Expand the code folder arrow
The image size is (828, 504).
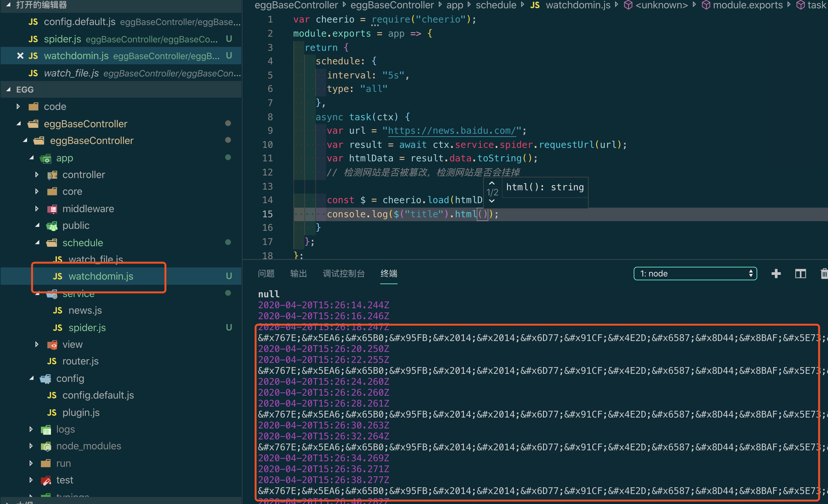tap(18, 106)
